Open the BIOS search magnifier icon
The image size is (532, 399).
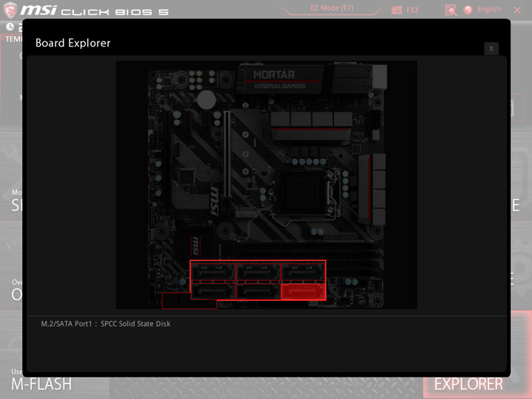[x=451, y=10]
